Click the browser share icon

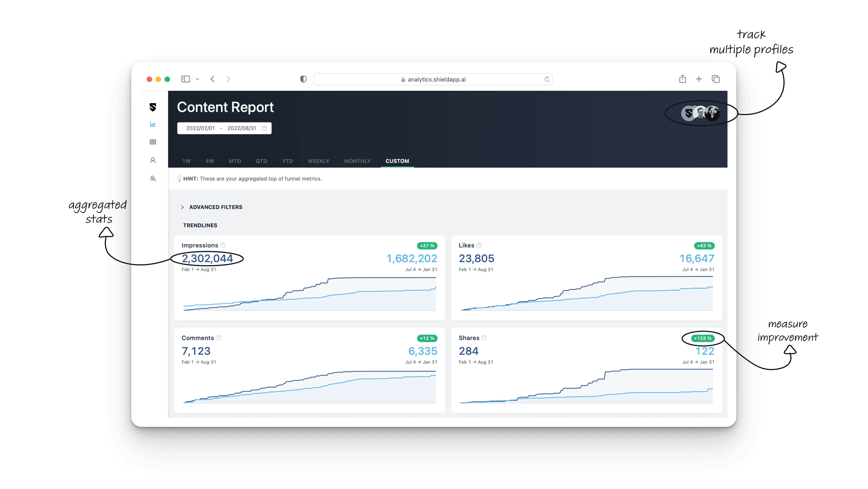682,79
